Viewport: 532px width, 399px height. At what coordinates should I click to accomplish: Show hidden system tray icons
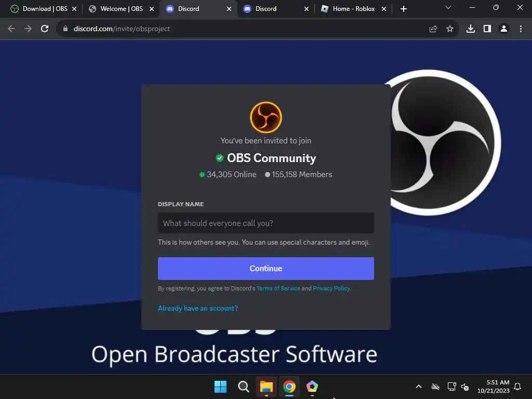(x=419, y=387)
